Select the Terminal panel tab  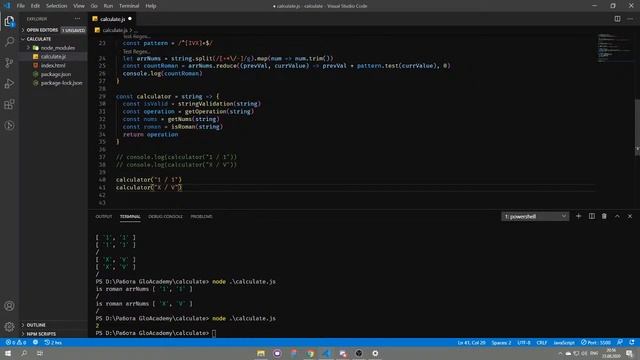pyautogui.click(x=130, y=216)
